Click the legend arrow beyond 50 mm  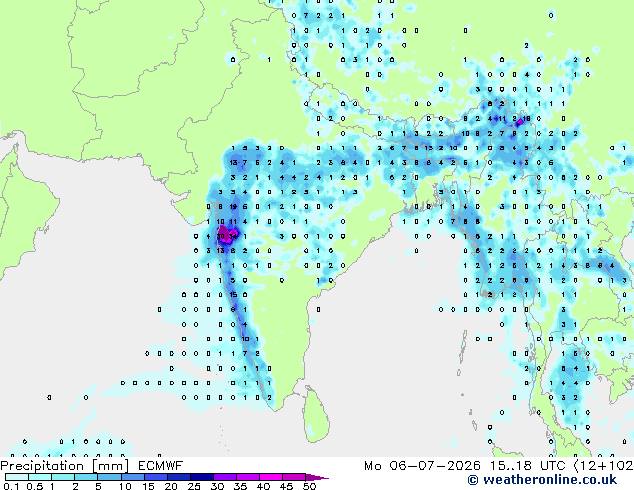coord(317,477)
